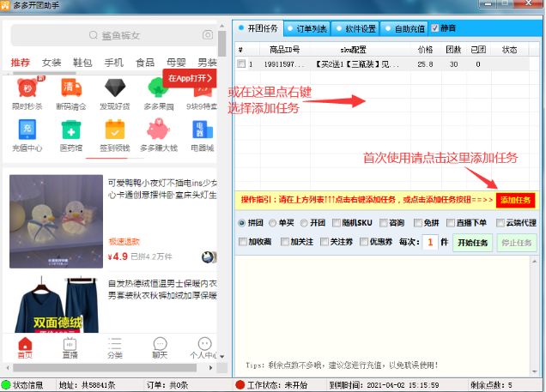Select the 开团 radio button
Image resolution: width=546 pixels, height=392 pixels.
[304, 223]
